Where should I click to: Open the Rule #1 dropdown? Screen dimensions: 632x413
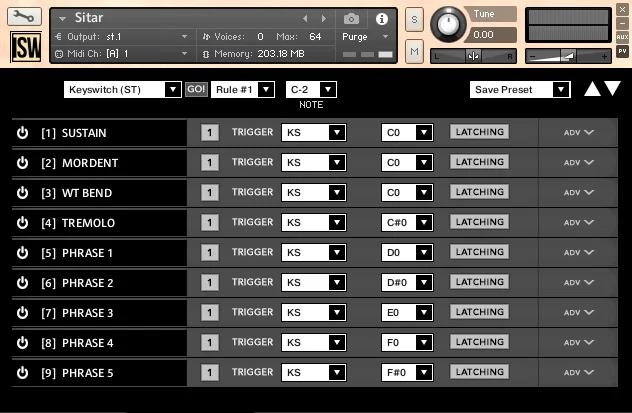pyautogui.click(x=243, y=89)
